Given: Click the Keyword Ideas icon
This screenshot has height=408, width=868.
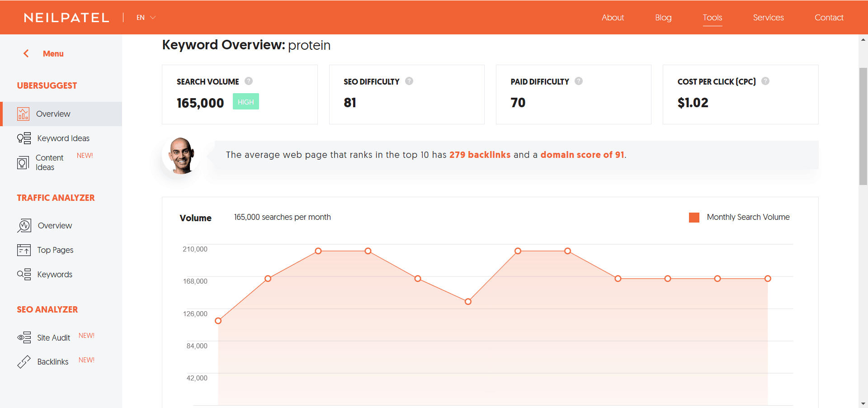Looking at the screenshot, I should 24,138.
